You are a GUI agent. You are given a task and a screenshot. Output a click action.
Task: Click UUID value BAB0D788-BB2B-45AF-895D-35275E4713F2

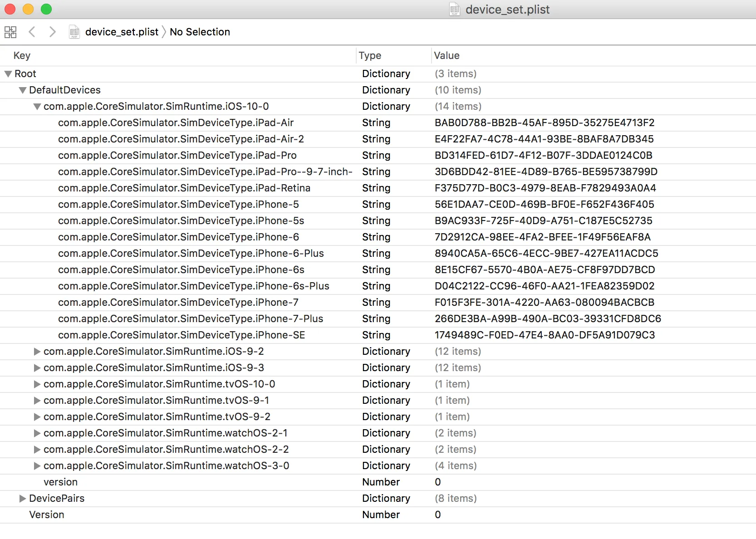click(545, 122)
